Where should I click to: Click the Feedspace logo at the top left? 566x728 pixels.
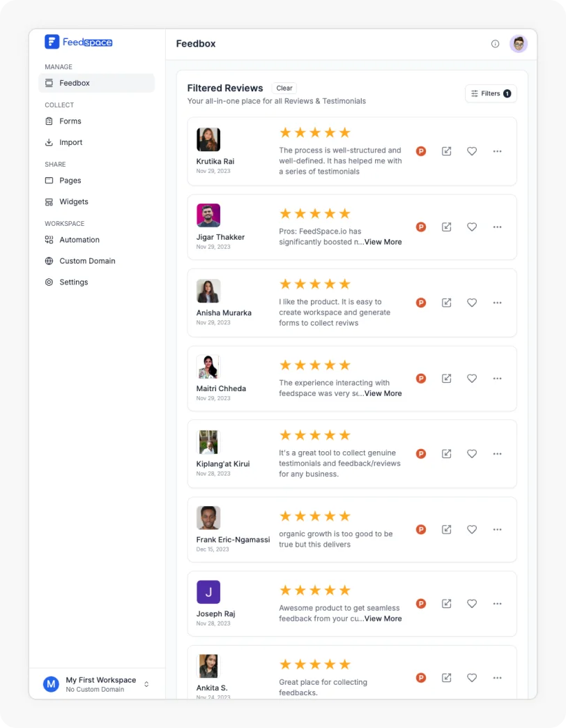[78, 42]
